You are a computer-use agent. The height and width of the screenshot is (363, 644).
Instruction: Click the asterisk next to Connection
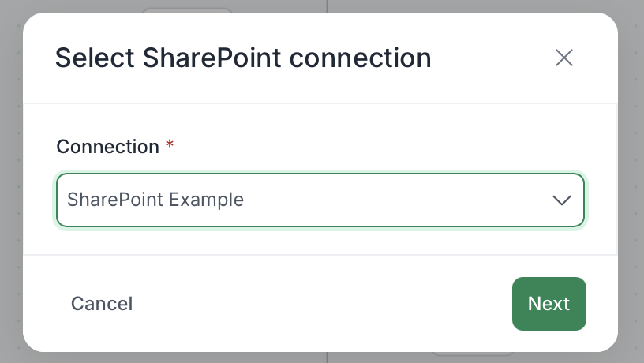coord(170,146)
